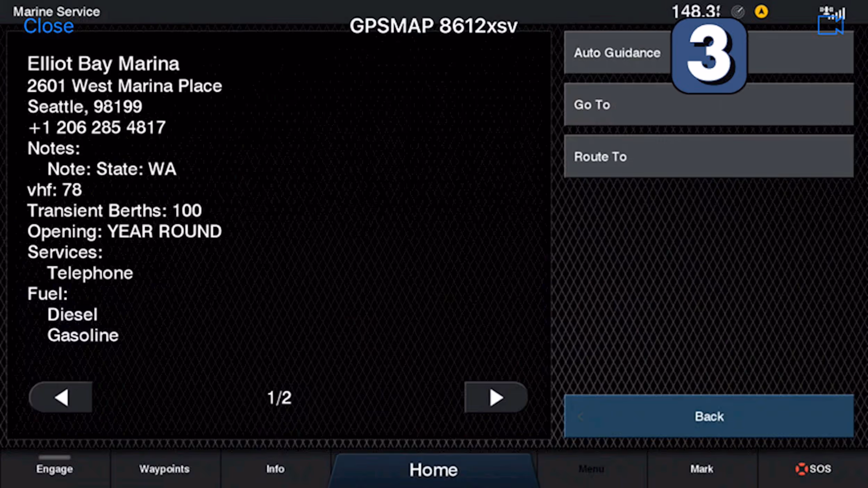
Task: Tap the Note: State: WA line
Action: coord(112,169)
